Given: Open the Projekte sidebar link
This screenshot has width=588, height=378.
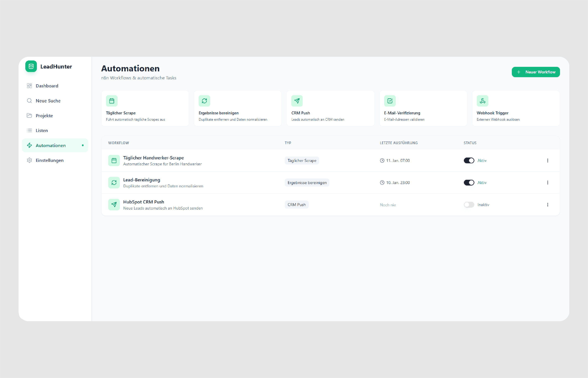Looking at the screenshot, I should [44, 116].
